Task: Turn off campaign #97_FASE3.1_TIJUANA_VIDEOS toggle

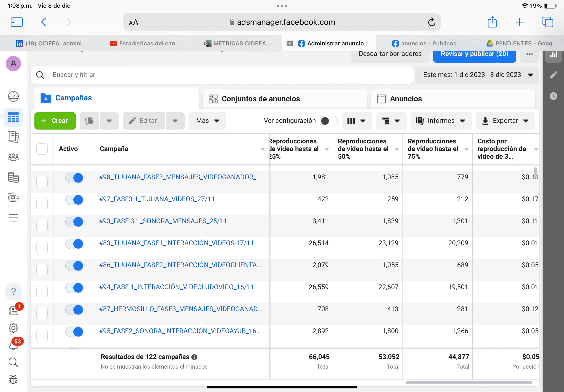Action: coord(74,200)
